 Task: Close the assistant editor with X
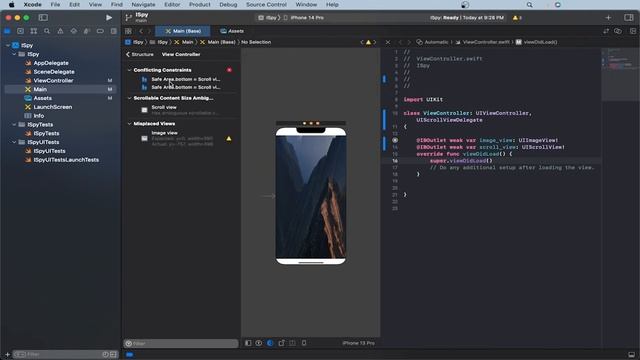pos(388,42)
